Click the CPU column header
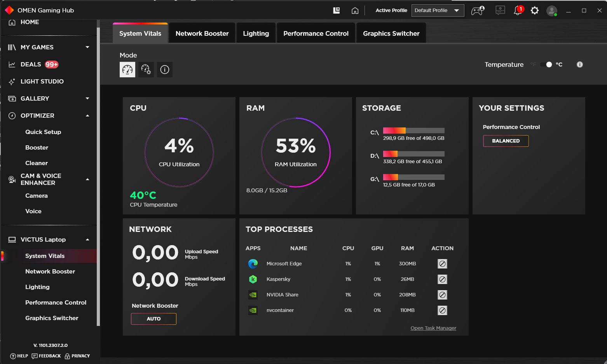This screenshot has width=607, height=364. point(348,248)
